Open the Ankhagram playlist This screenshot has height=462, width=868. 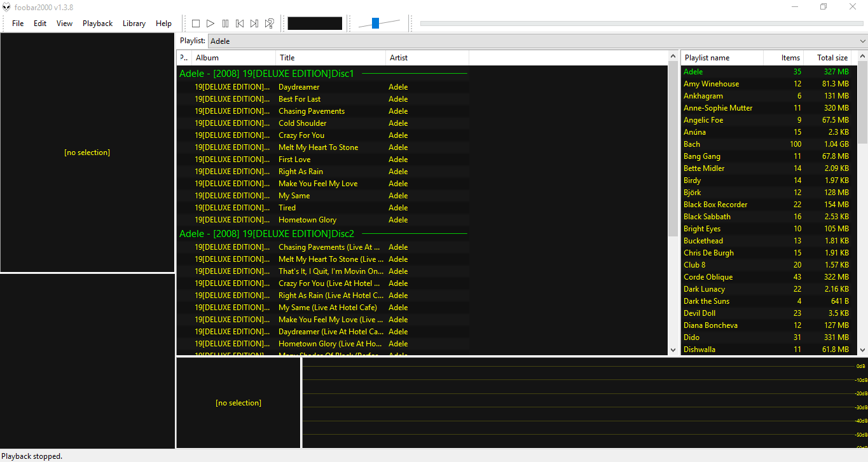pyautogui.click(x=769, y=96)
